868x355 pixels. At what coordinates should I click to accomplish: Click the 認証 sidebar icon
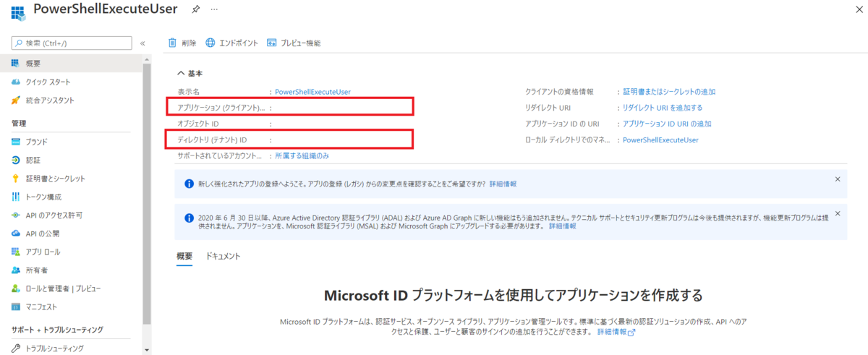16,160
